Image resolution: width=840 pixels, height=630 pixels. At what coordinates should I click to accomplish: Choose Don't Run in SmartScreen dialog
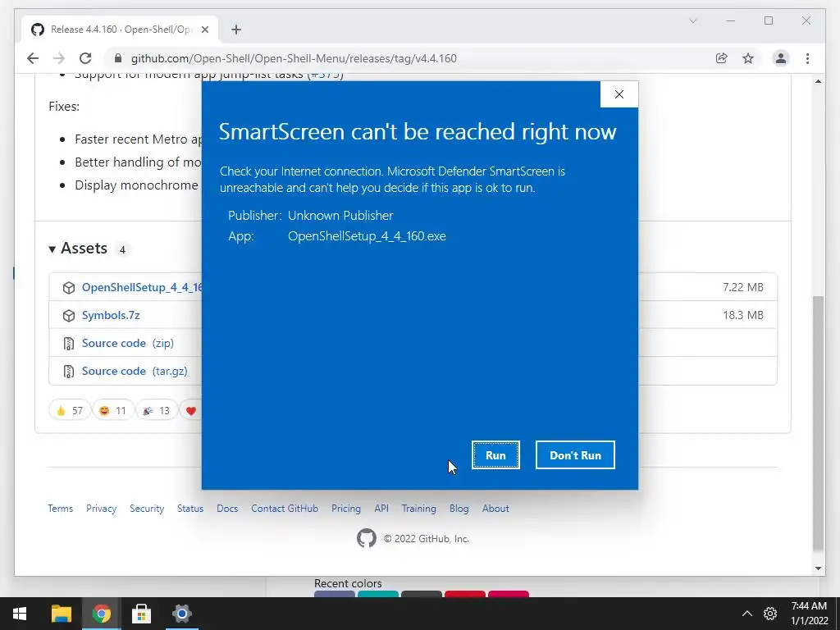[x=575, y=454]
